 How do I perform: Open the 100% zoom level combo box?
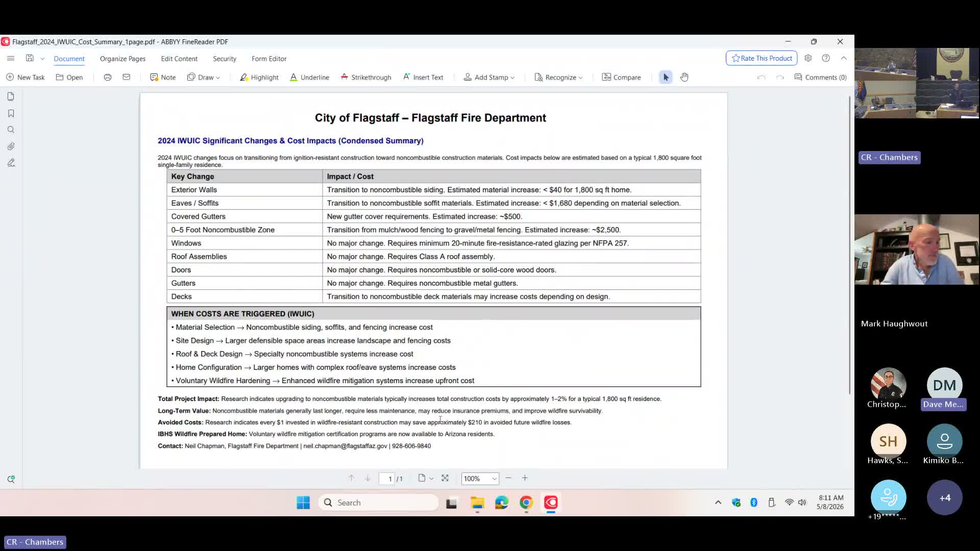tap(480, 479)
